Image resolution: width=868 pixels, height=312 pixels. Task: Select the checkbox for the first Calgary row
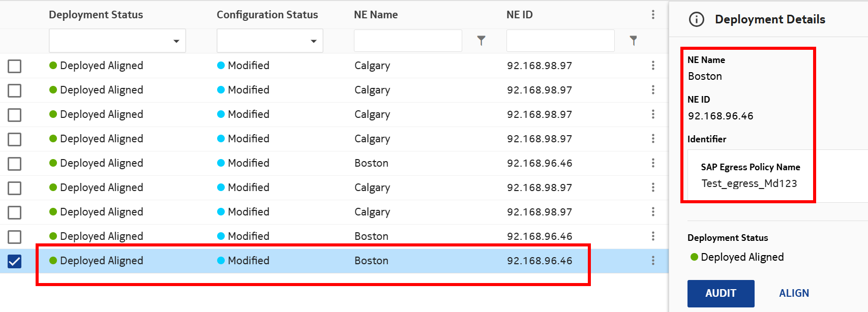[x=15, y=66]
